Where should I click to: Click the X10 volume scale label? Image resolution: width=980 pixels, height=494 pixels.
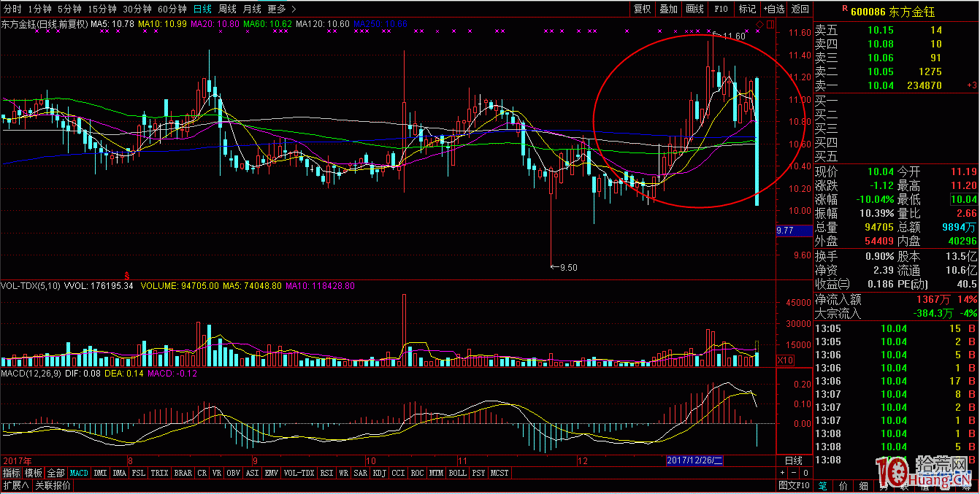784,360
